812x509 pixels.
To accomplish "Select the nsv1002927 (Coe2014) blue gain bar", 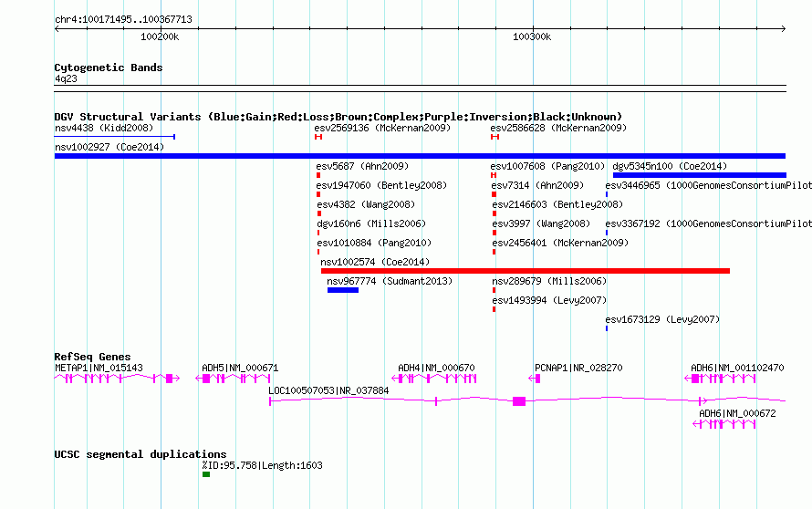I will [420, 156].
